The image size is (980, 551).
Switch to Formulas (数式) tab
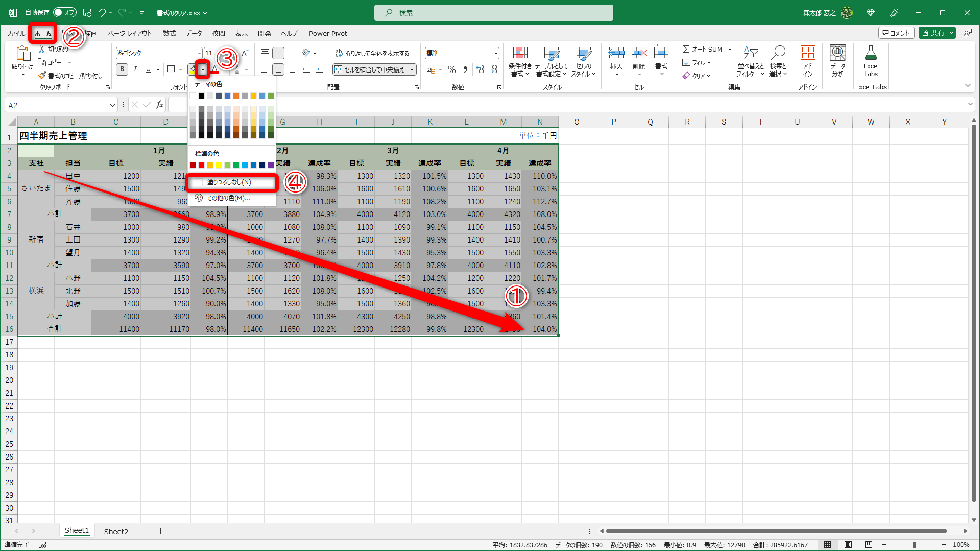click(x=169, y=33)
